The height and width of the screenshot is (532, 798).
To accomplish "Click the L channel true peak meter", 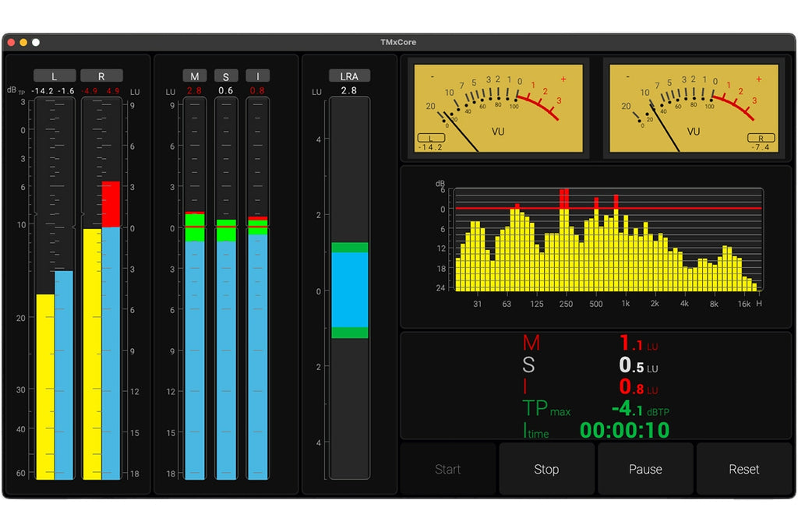I will (x=55, y=288).
